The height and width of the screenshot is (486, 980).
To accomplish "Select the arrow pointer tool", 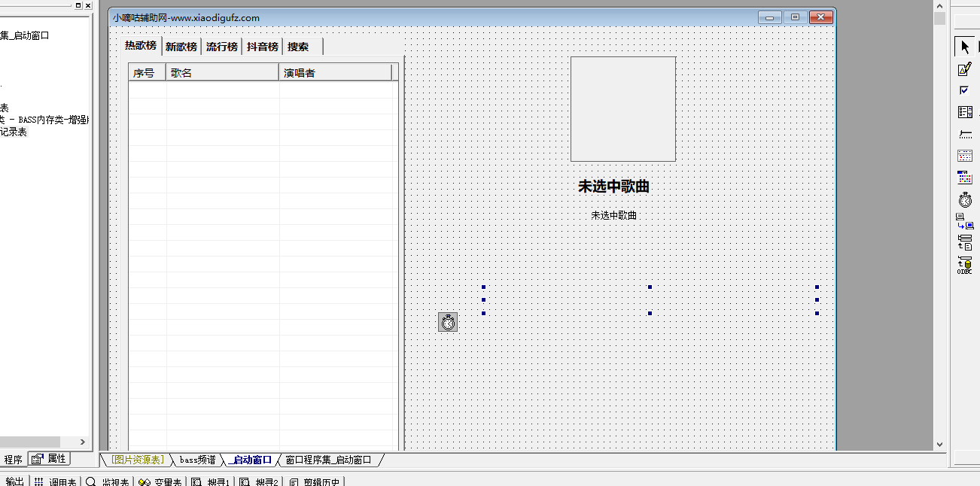I will 965,47.
